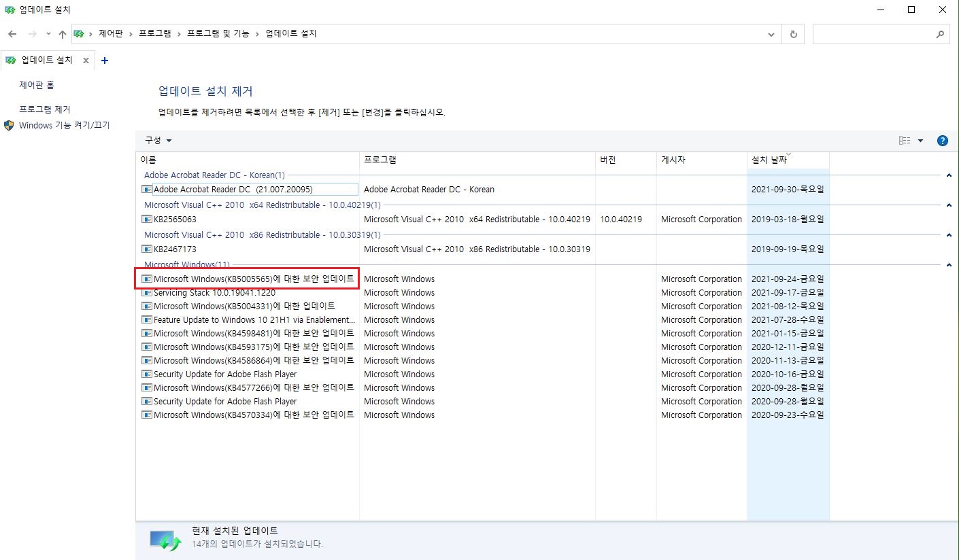Screen dimensions: 959x560
Task: Sort by 이름 column header
Action: click(248, 160)
